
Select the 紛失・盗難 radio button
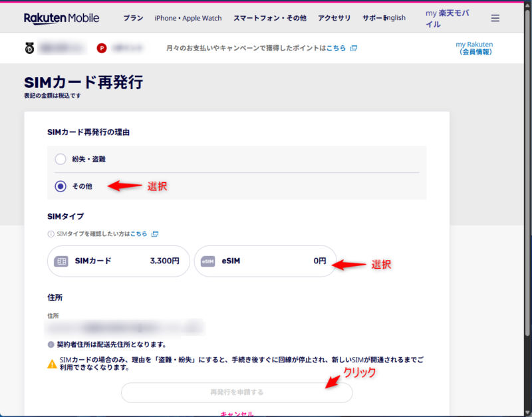[x=61, y=159]
